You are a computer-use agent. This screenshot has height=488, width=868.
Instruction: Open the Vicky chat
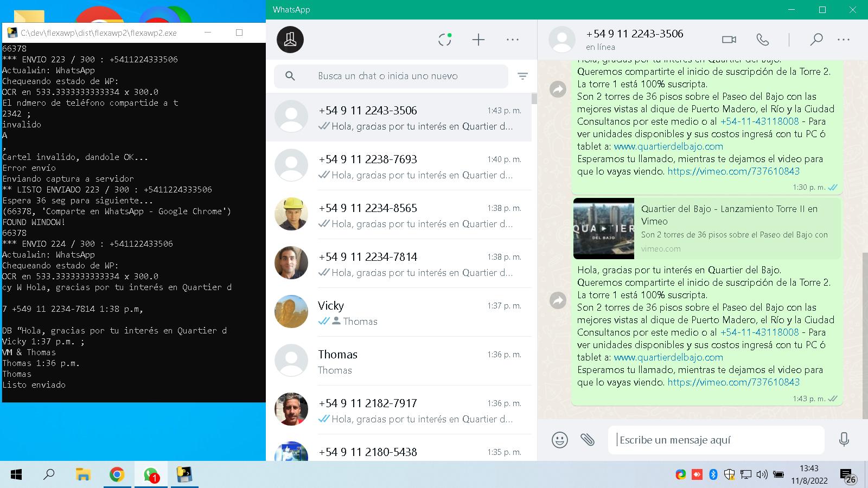click(x=399, y=312)
